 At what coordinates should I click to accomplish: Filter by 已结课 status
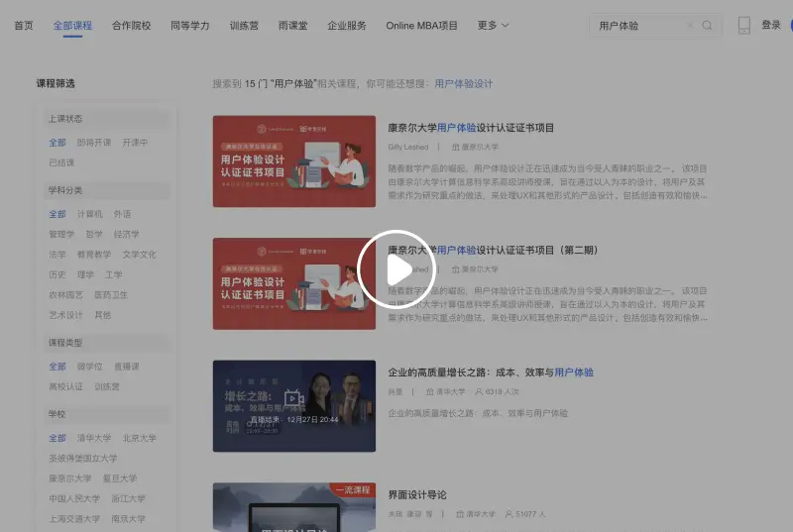61,162
